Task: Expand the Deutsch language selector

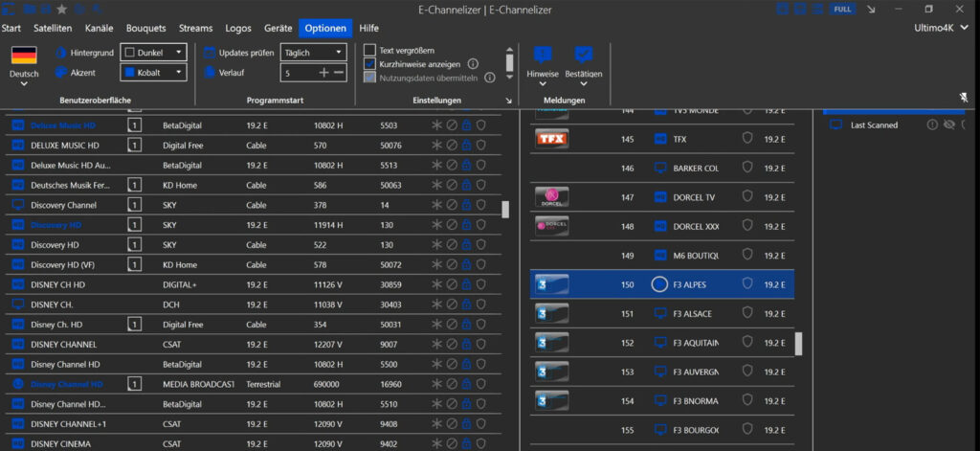Action: (24, 83)
